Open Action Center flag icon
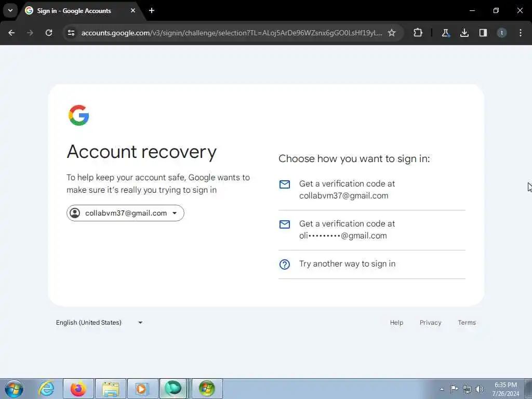532x399 pixels. pos(454,389)
